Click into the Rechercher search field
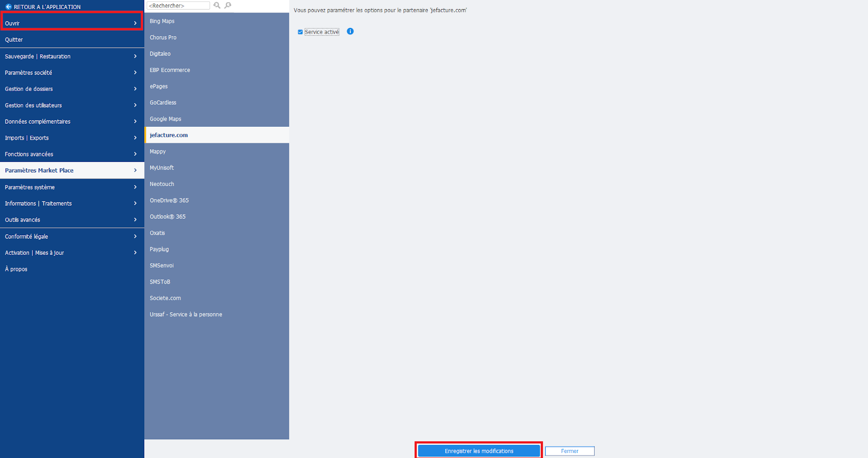This screenshot has width=868, height=458. pos(178,6)
